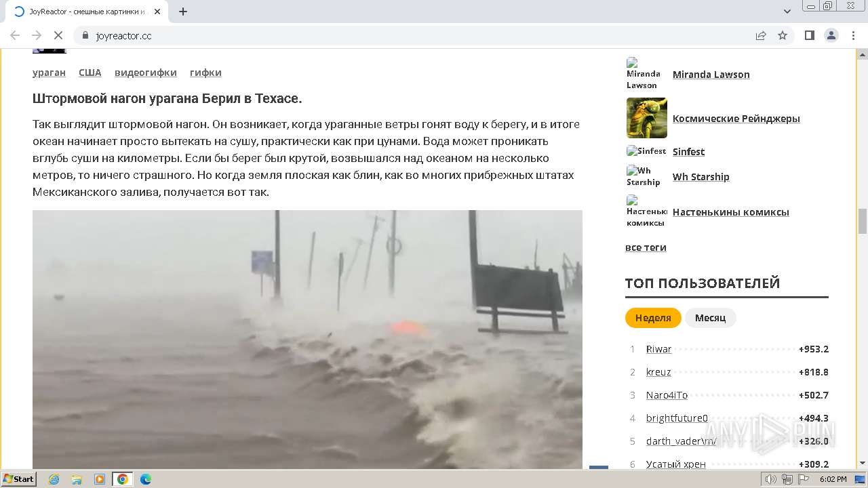The height and width of the screenshot is (488, 868).
Task: Open user kreuz profile
Action: coord(658,372)
